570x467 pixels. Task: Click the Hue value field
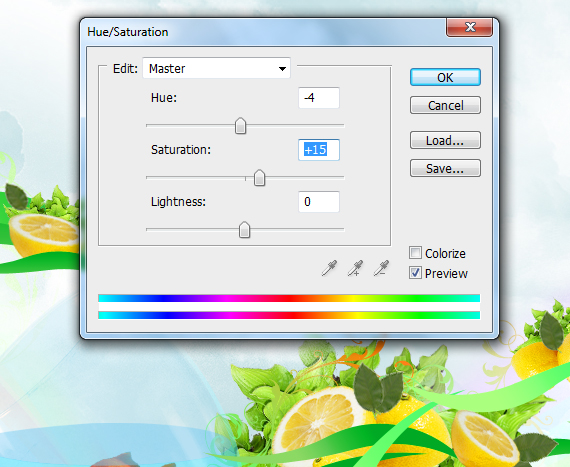tap(319, 98)
